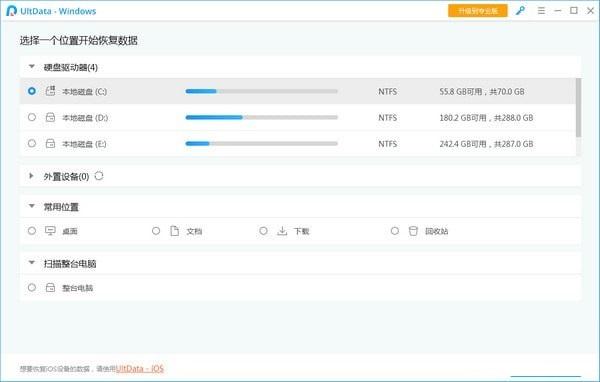Click the drive list vertical scrollbar

coord(578,108)
